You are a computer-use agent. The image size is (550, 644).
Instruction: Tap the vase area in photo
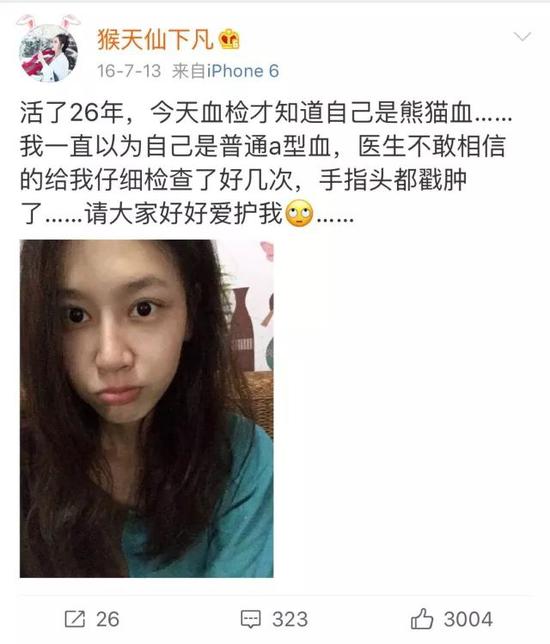point(242,329)
